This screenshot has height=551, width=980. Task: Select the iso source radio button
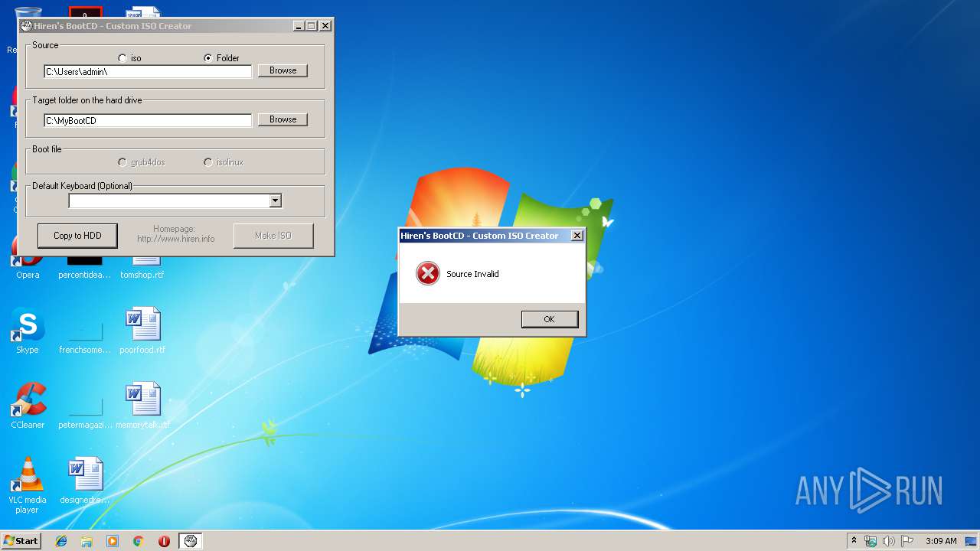point(122,58)
